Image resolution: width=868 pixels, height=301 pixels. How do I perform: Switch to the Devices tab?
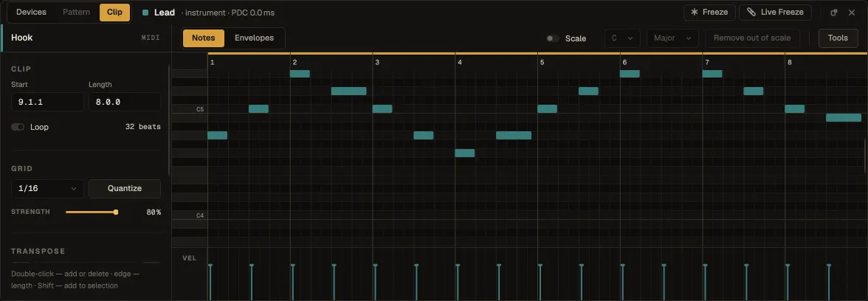pos(32,12)
